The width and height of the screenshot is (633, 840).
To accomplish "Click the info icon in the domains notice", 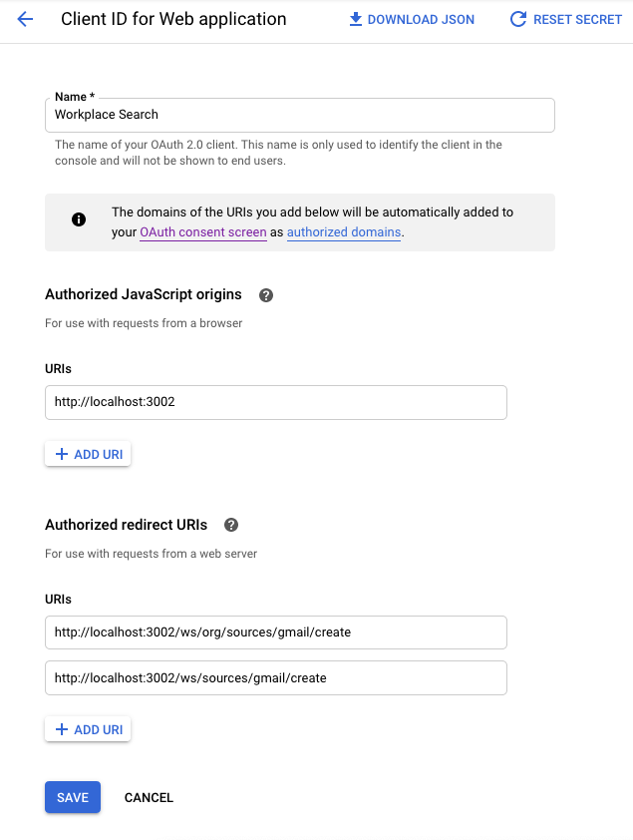I will click(79, 220).
